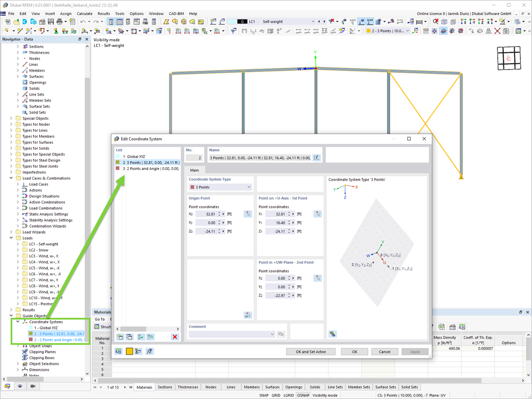Open the Results menu

pyautogui.click(x=103, y=14)
